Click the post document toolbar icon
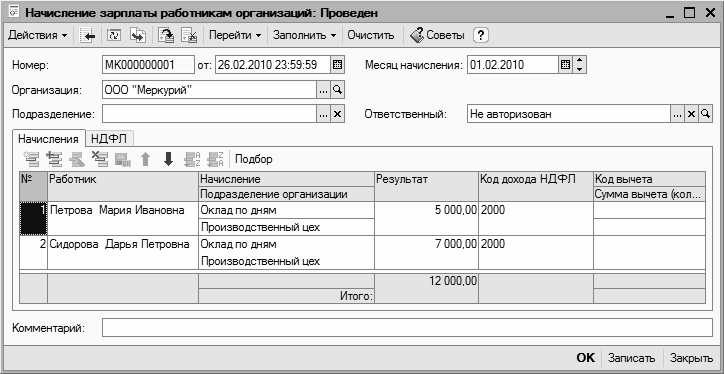724x374 pixels. coord(166,35)
